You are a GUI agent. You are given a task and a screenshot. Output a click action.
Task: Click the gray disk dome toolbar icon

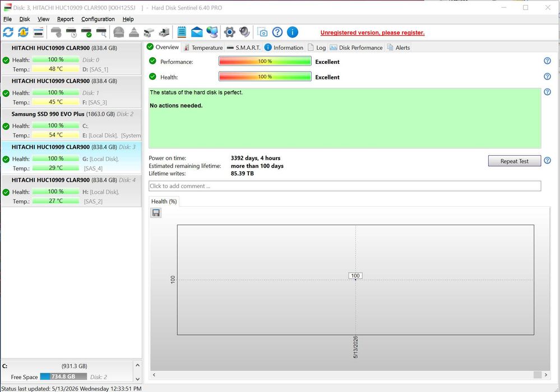coord(119,32)
